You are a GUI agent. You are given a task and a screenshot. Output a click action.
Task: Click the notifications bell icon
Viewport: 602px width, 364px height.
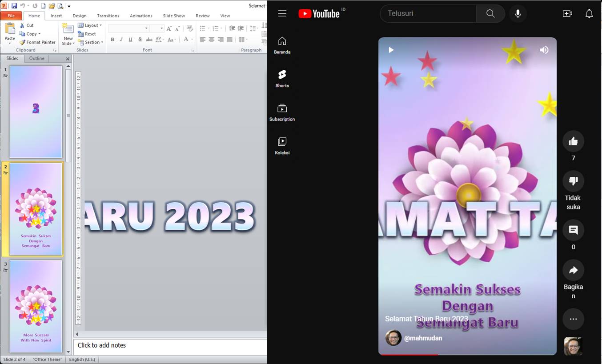[x=589, y=13]
